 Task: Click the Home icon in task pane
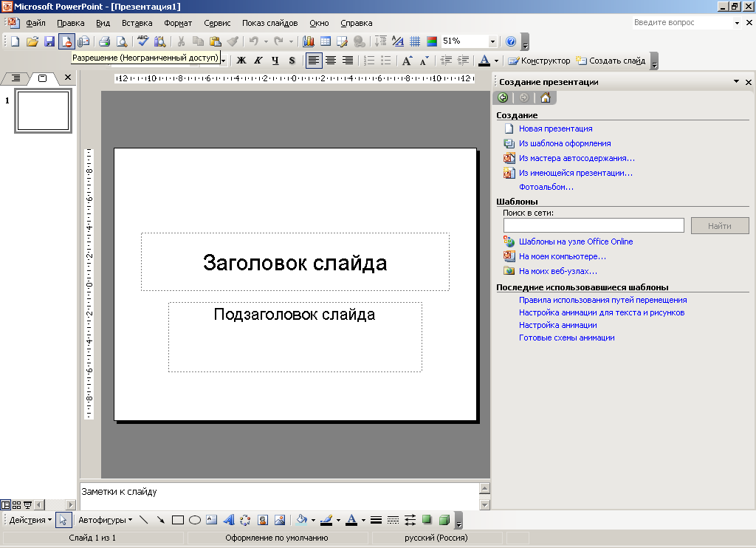coord(545,97)
